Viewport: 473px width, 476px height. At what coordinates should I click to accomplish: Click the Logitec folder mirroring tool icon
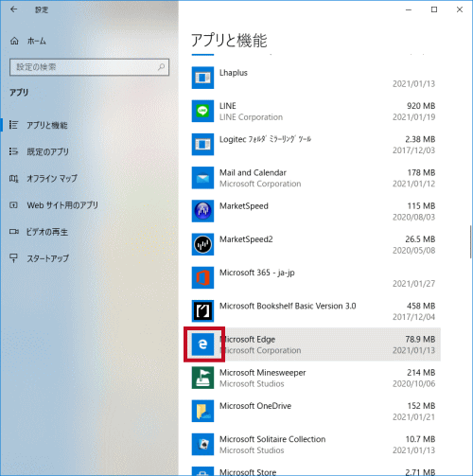coord(202,144)
